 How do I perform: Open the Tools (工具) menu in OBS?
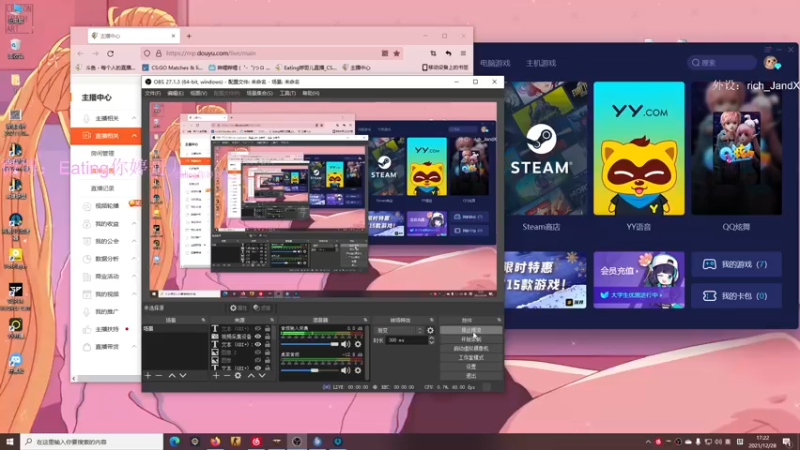287,93
